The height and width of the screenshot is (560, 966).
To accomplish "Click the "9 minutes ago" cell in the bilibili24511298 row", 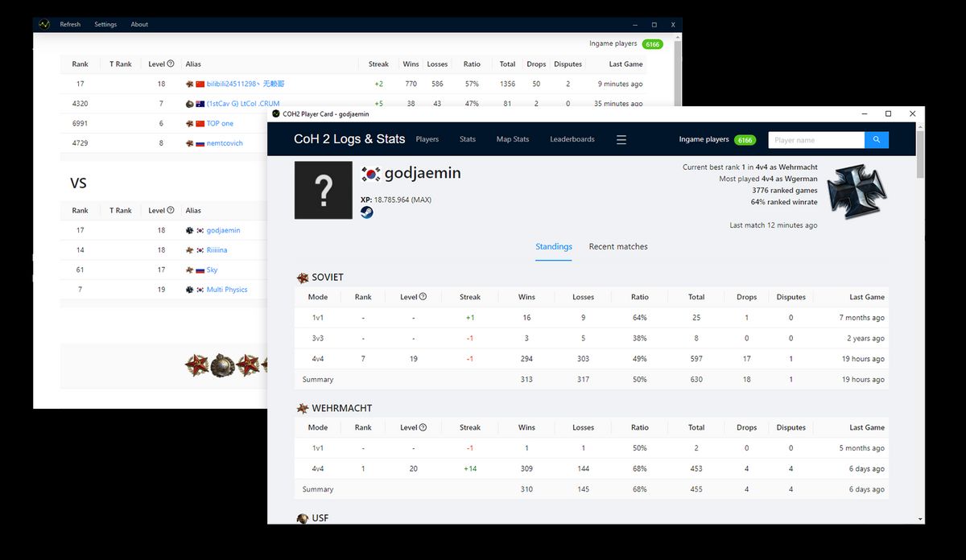I will pos(620,84).
